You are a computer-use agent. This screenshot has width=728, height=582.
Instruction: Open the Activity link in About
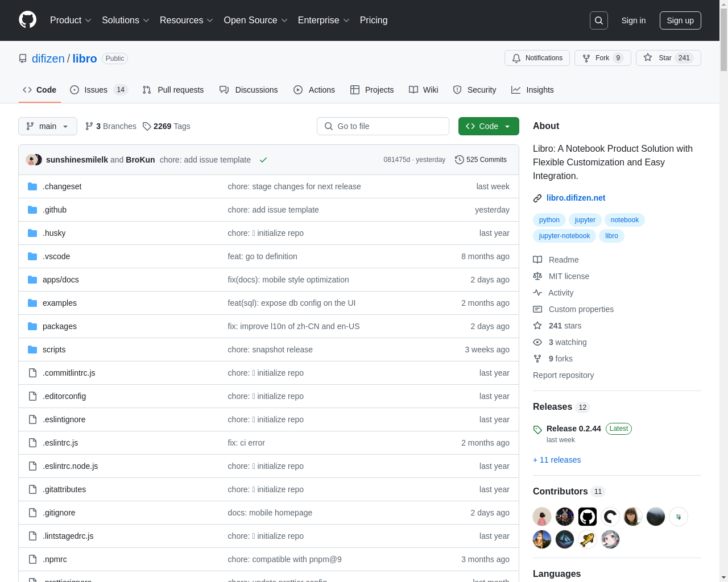tap(553, 293)
